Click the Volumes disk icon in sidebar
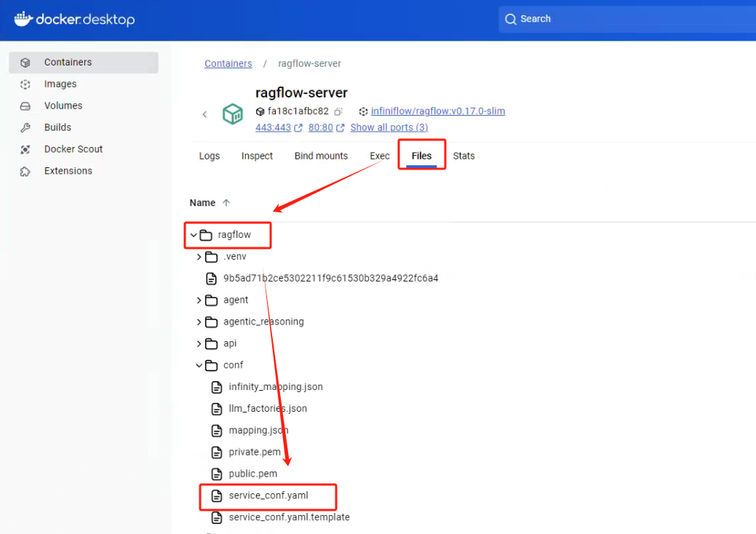The width and height of the screenshot is (756, 534). 25,106
